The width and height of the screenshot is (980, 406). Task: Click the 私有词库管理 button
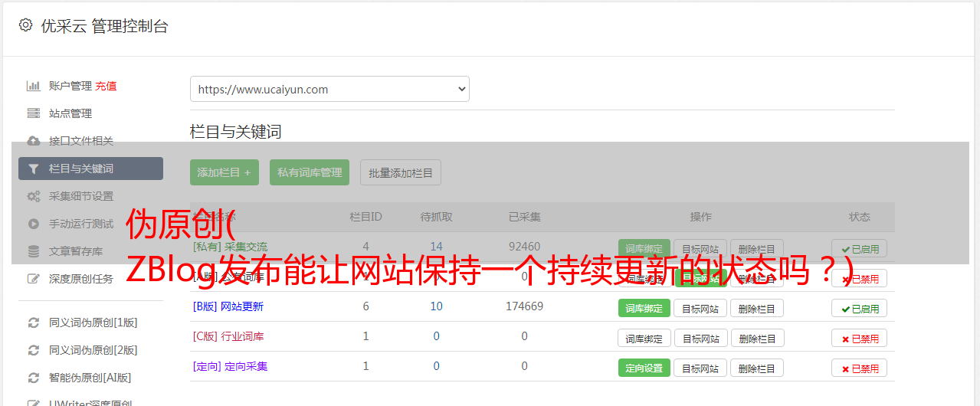(x=310, y=172)
